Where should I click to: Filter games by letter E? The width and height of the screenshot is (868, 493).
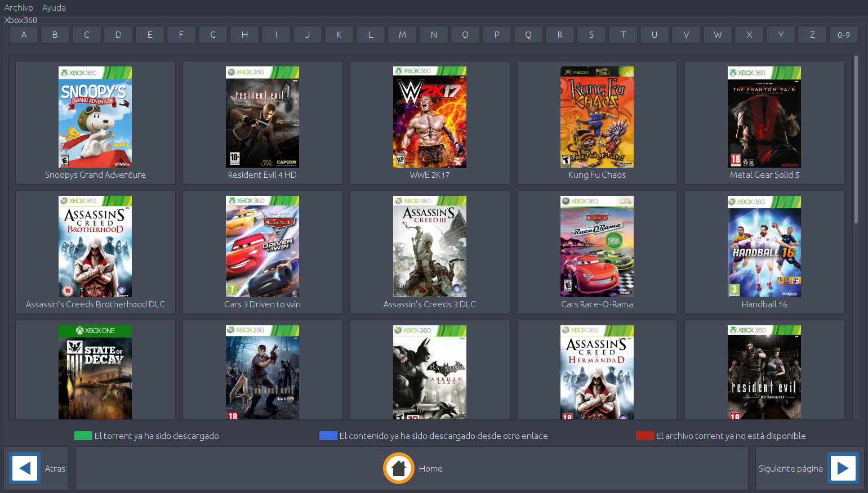pyautogui.click(x=150, y=35)
